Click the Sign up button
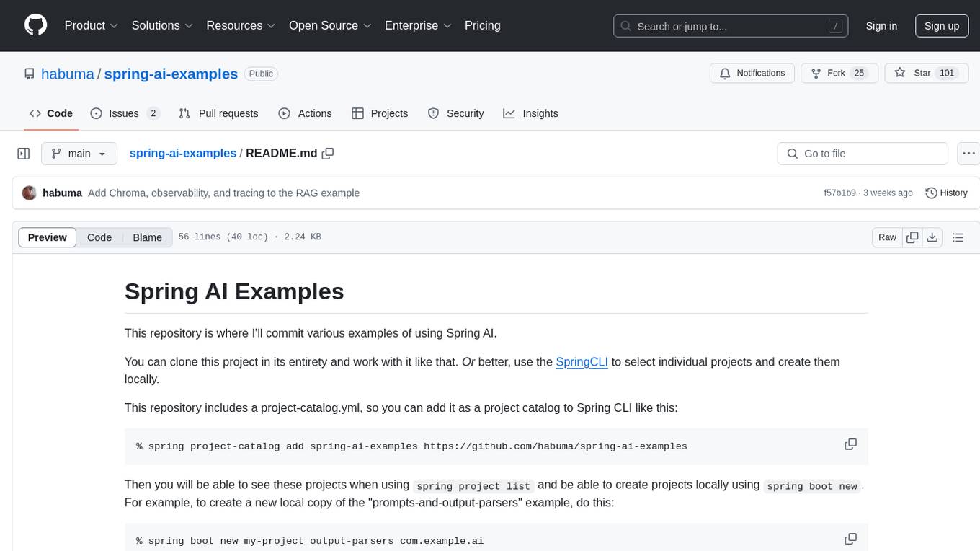 (x=942, y=26)
